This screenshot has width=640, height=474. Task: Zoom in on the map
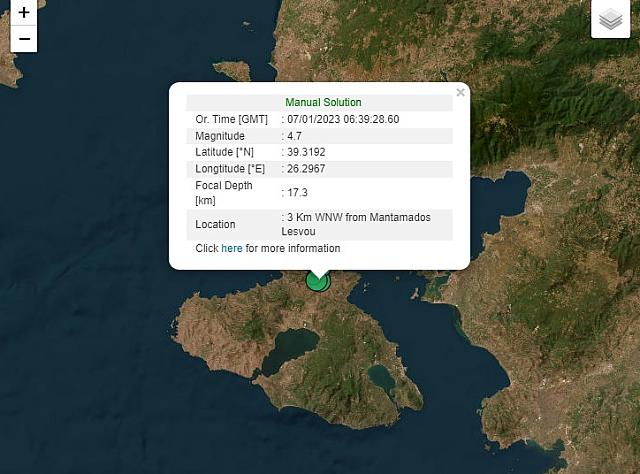pos(24,13)
